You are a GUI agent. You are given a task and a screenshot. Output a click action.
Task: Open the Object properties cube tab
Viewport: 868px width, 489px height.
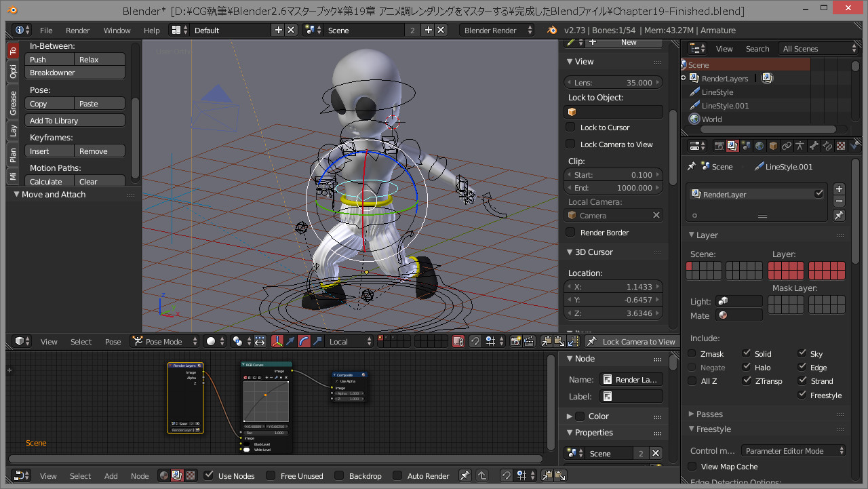click(773, 146)
